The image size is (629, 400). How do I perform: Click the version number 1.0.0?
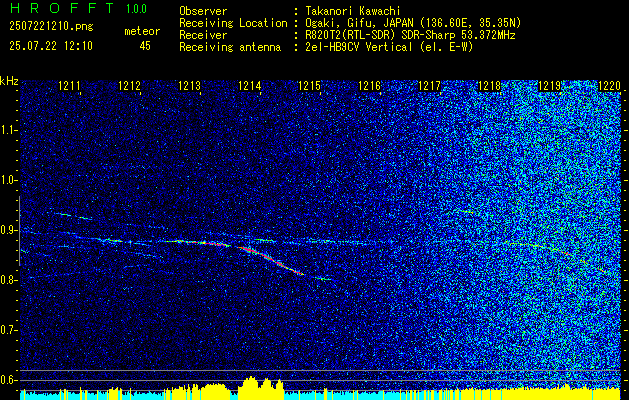pos(136,8)
